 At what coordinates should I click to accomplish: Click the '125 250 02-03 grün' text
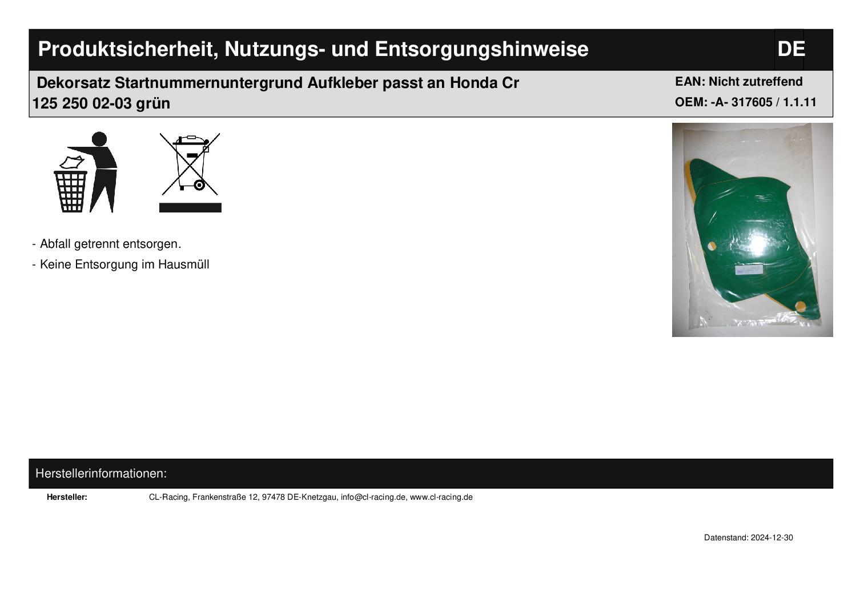pos(101,104)
